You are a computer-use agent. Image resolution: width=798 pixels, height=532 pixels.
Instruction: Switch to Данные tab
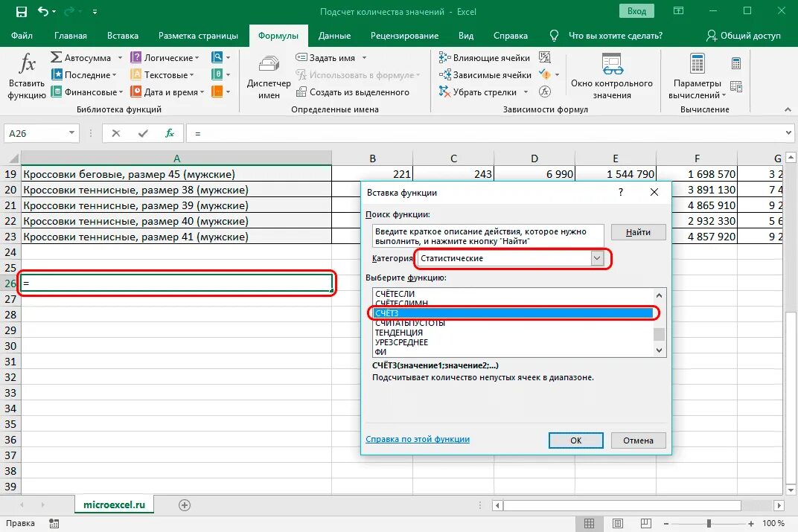click(334, 36)
